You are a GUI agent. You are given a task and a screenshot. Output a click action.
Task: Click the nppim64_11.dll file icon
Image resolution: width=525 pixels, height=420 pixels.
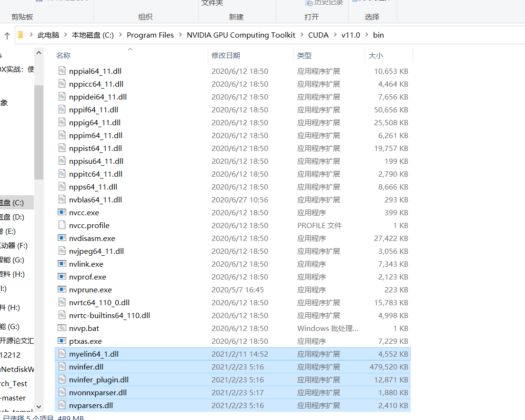point(62,135)
